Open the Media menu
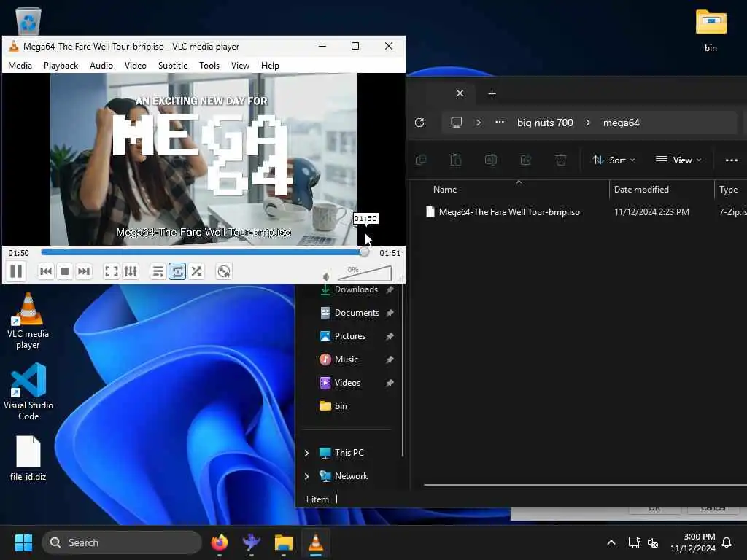The width and height of the screenshot is (747, 560). point(20,66)
